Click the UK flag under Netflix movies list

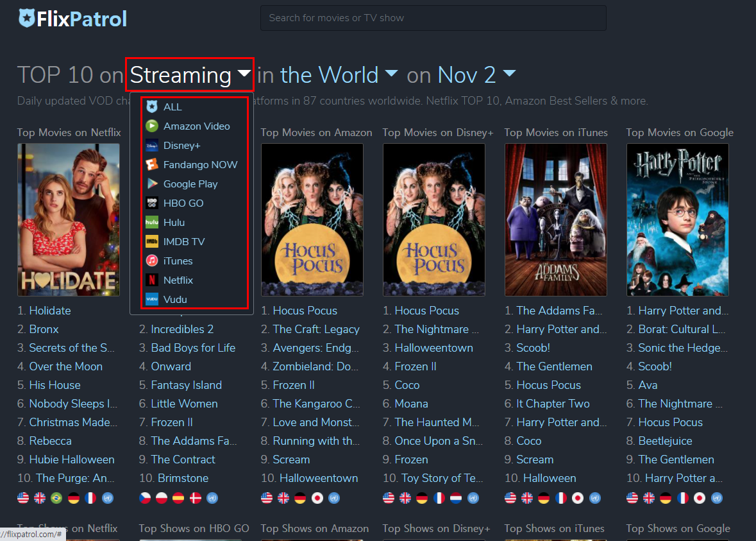[x=40, y=498]
